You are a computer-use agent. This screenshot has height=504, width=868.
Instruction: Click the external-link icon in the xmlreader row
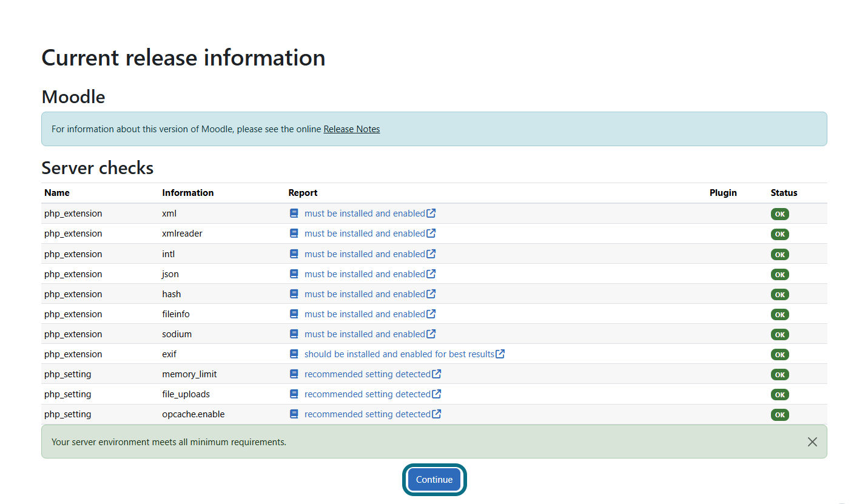click(x=431, y=233)
